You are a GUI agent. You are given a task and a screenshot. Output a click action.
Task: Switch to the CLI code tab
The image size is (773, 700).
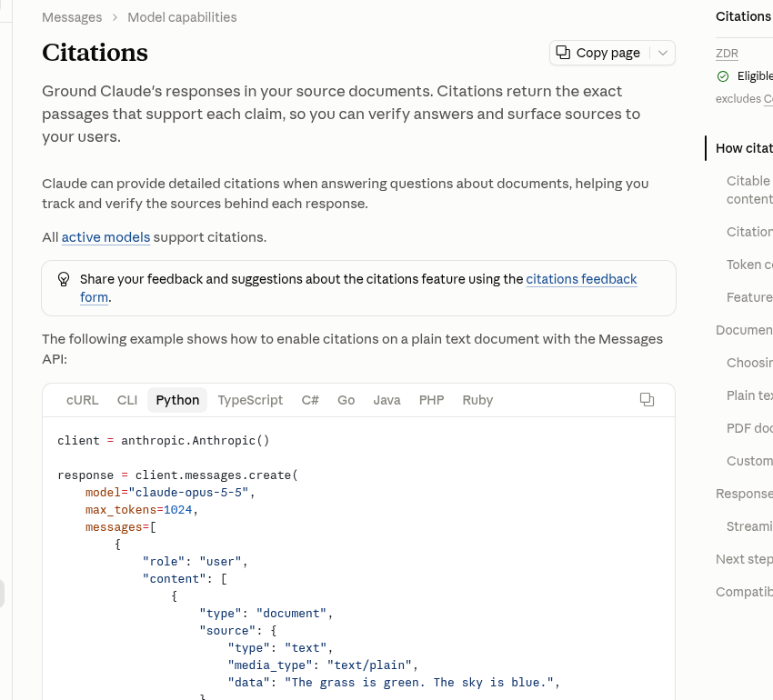pos(127,400)
